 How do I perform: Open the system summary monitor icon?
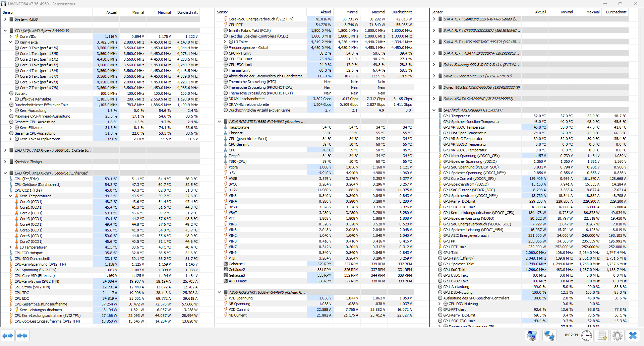(532, 335)
